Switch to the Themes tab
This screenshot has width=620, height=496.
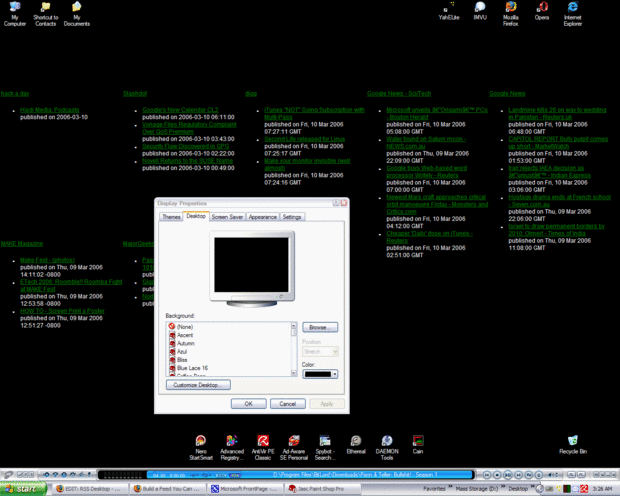tap(171, 217)
